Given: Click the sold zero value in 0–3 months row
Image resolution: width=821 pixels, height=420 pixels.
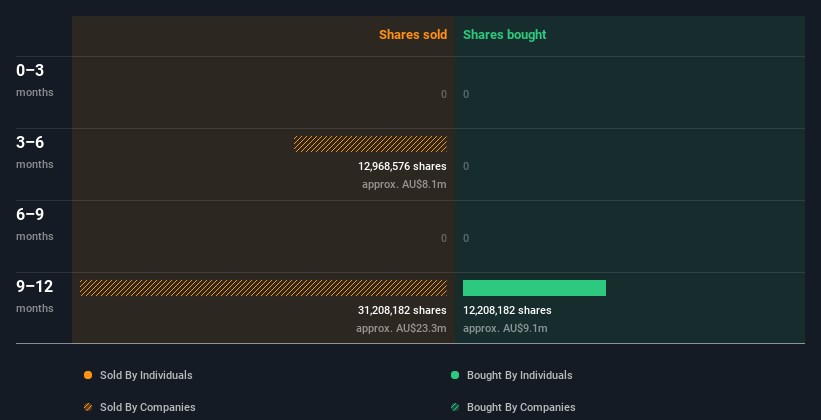Looking at the screenshot, I should coord(444,94).
